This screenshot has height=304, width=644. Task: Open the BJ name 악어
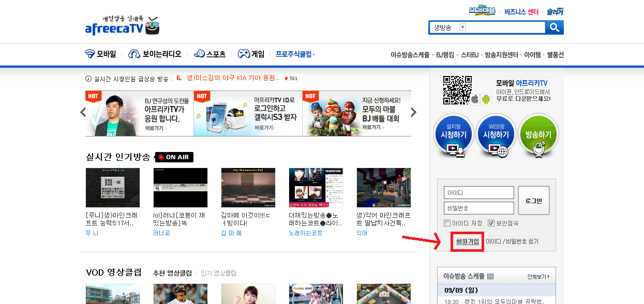[x=362, y=233]
